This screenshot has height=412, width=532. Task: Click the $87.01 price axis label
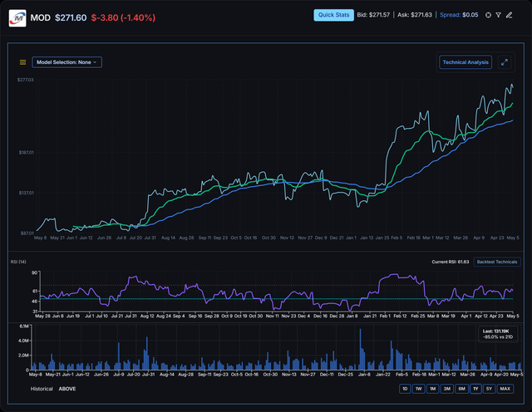[x=27, y=233]
